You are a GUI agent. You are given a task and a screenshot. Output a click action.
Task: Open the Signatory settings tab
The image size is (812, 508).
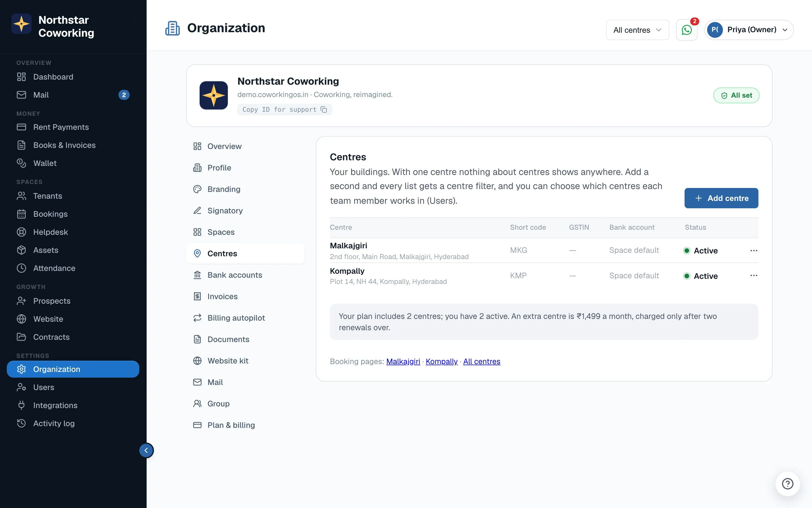[x=245, y=211]
